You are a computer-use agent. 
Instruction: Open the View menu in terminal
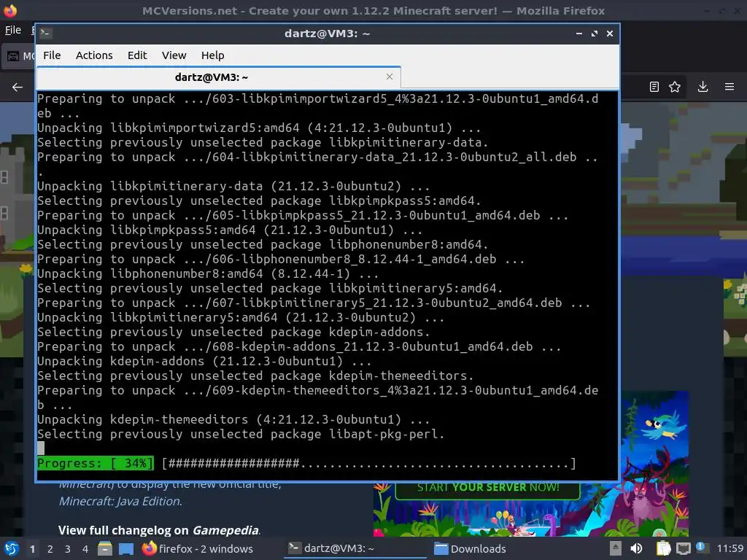(x=174, y=55)
